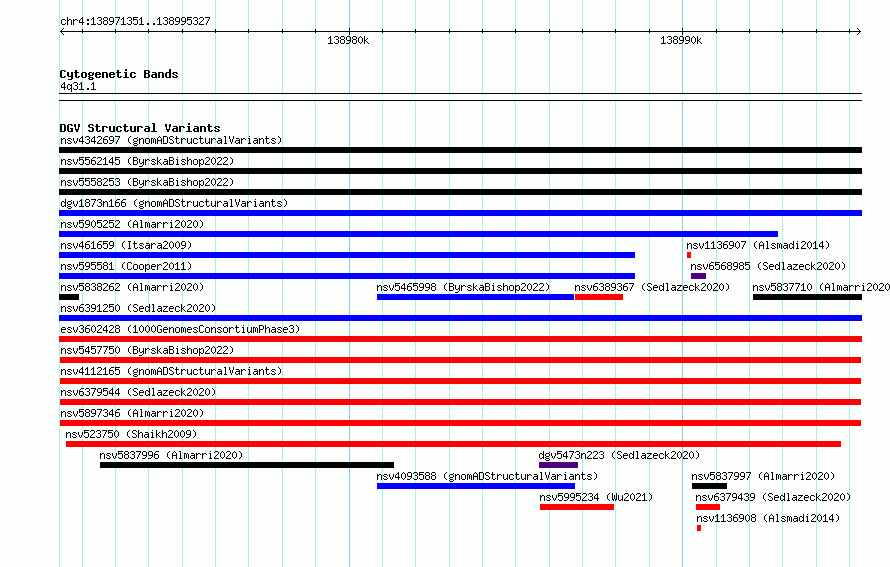The height and width of the screenshot is (567, 890).
Task: Click the blue bar under nsv4093588
Action: click(x=476, y=486)
